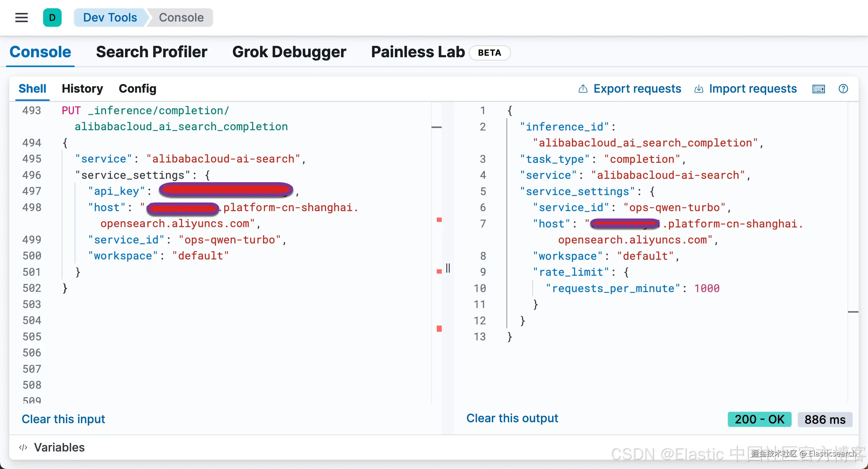This screenshot has height=469, width=868.
Task: Click Clear this input
Action: (x=63, y=419)
